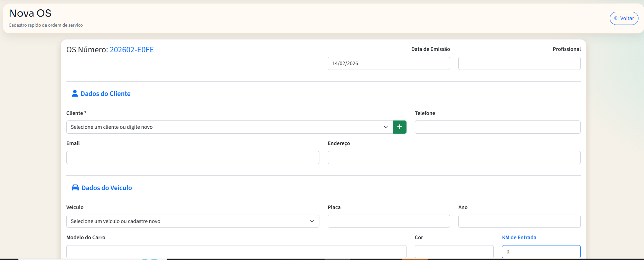644x260 pixels.
Task: Click the green plus add-client button
Action: click(399, 127)
